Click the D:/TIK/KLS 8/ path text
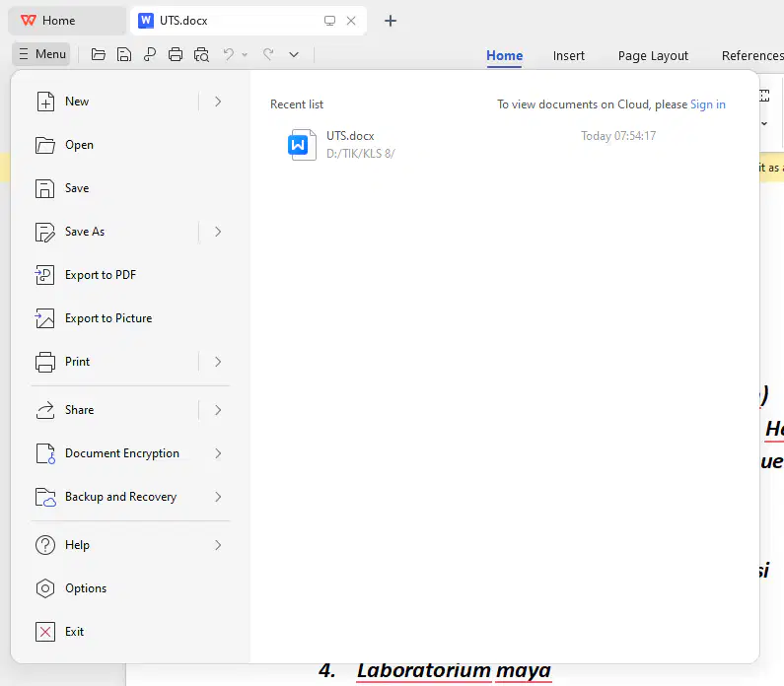This screenshot has width=784, height=686. point(361,154)
